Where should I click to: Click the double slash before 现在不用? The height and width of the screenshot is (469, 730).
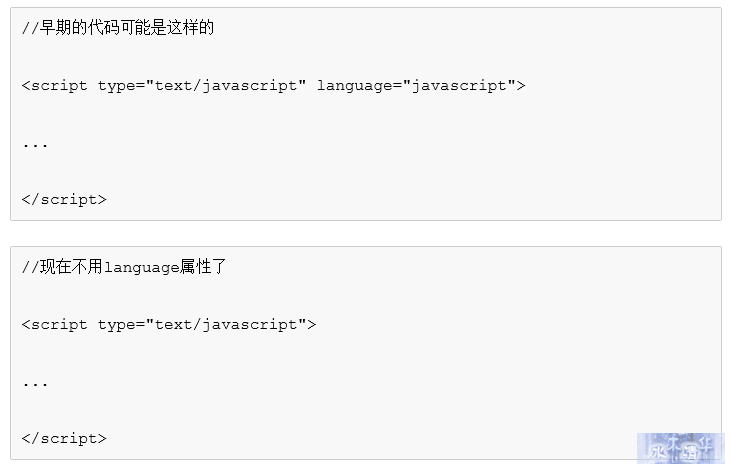pos(30,267)
